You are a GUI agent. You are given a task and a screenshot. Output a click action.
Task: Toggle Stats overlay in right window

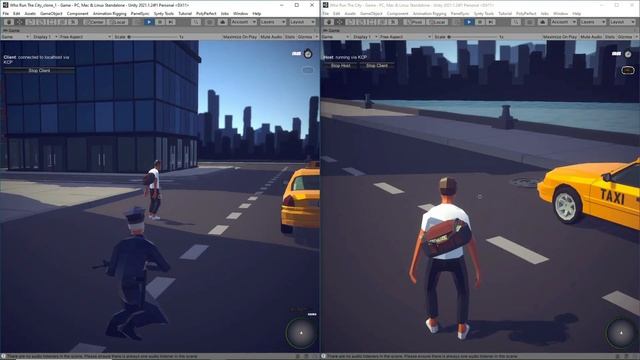point(610,37)
